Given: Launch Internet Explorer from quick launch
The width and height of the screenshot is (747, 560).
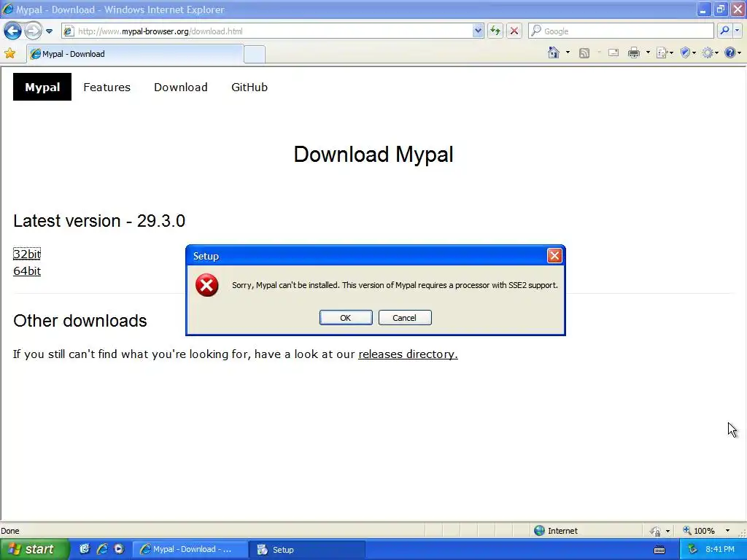Looking at the screenshot, I should pyautogui.click(x=102, y=549).
